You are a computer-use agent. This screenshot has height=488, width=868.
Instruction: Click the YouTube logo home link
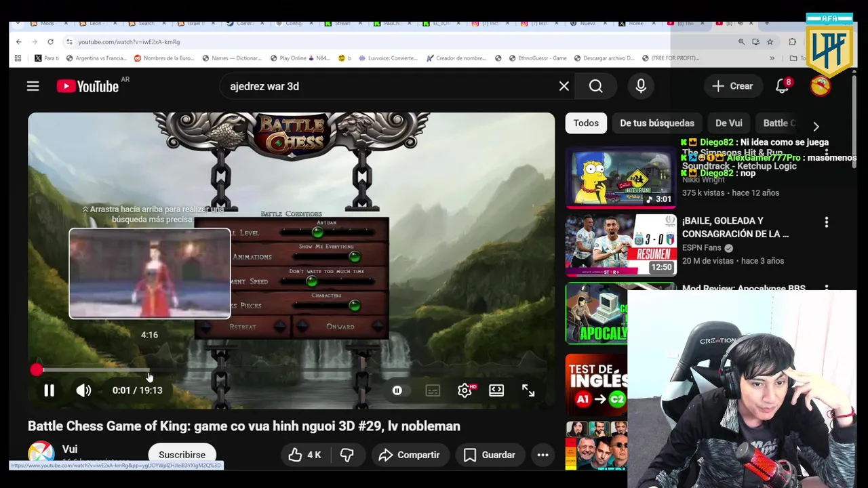coord(87,86)
